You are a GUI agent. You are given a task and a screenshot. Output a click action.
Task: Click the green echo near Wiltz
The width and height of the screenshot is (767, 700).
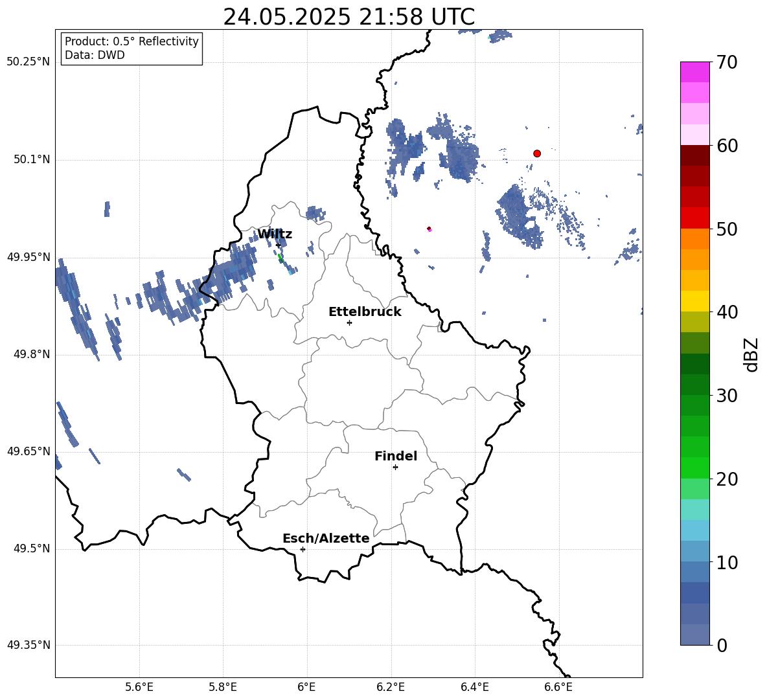[x=280, y=258]
